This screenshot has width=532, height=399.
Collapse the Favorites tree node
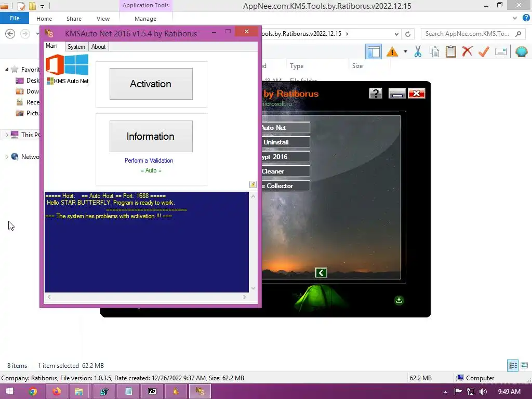point(7,69)
